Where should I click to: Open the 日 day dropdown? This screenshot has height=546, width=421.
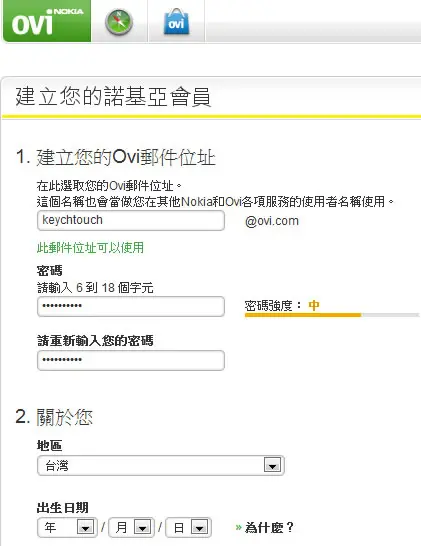click(188, 528)
